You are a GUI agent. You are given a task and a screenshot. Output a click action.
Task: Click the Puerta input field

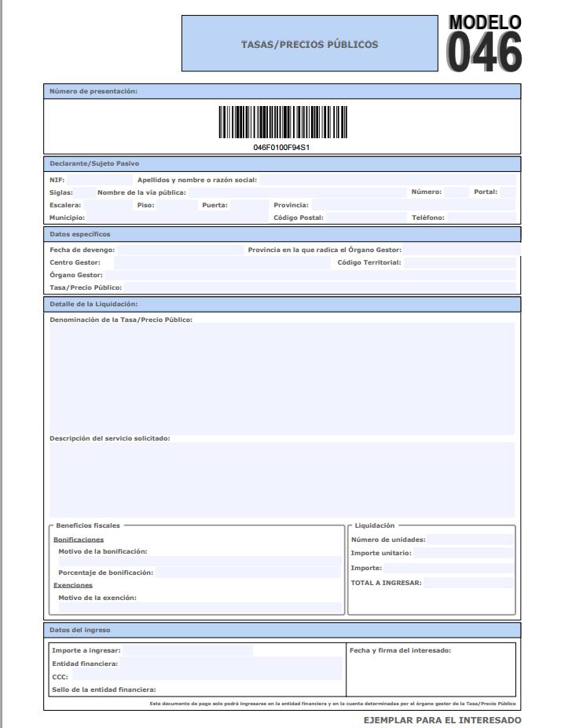pyautogui.click(x=249, y=205)
